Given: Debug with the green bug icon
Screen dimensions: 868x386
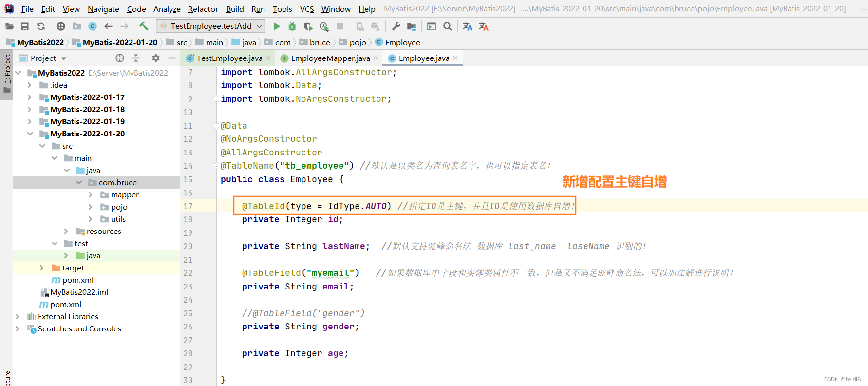Looking at the screenshot, I should (x=292, y=26).
